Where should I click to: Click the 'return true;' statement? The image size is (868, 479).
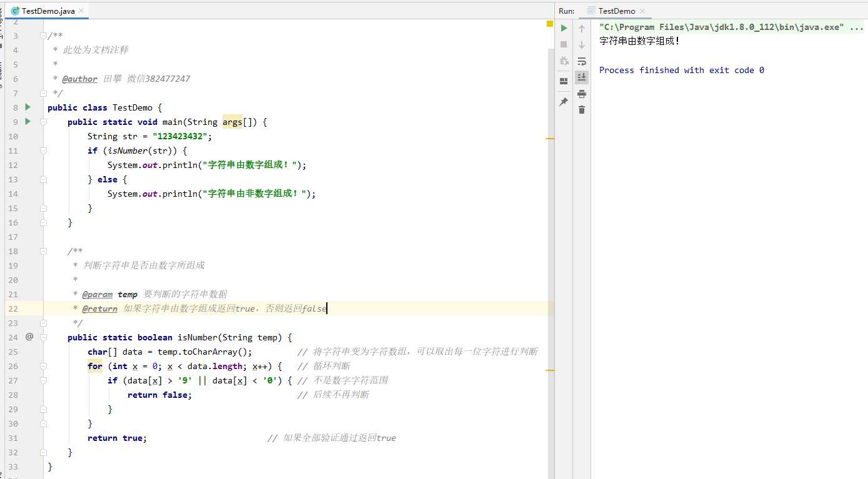[117, 438]
